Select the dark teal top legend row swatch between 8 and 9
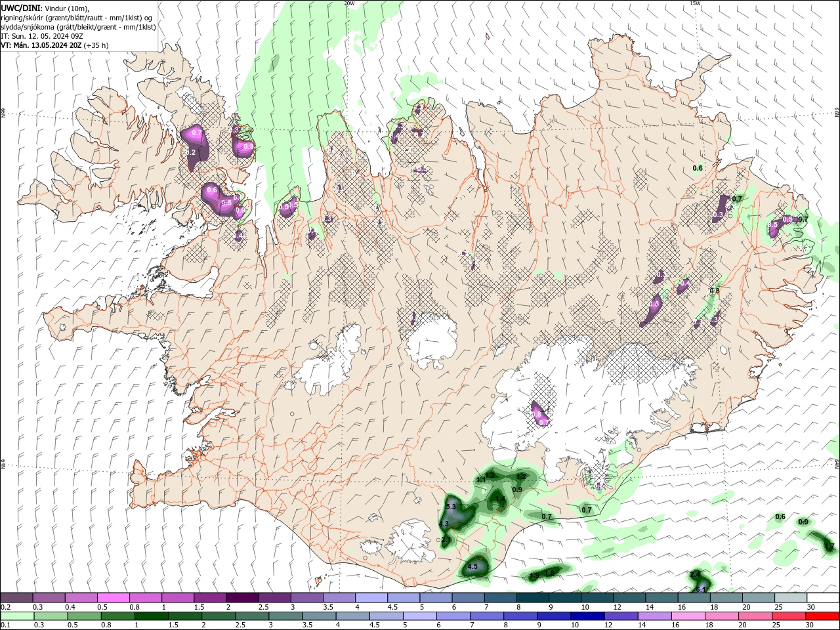Image resolution: width=840 pixels, height=630 pixels. (532, 598)
